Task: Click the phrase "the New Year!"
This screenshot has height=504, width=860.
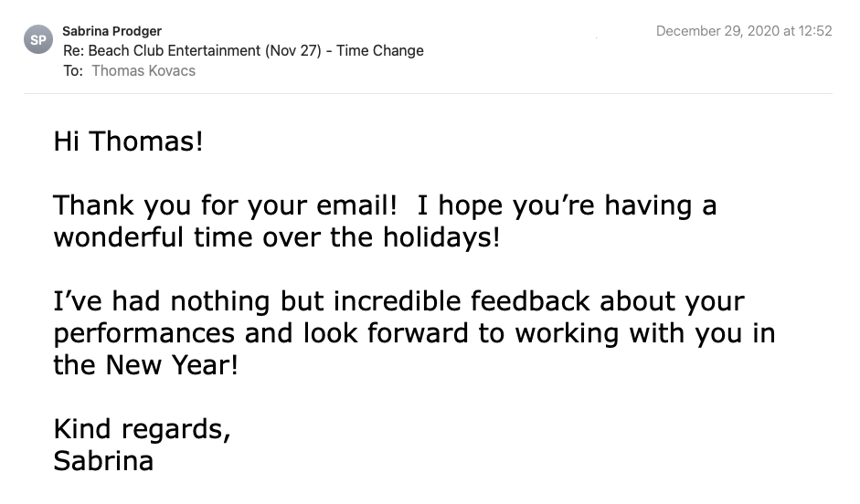Action: (x=146, y=365)
